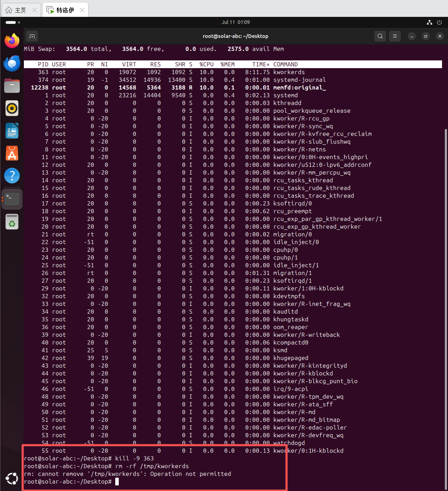Screen dimensions: 448x491
Task: Click the %MEM column header
Action: click(228, 64)
